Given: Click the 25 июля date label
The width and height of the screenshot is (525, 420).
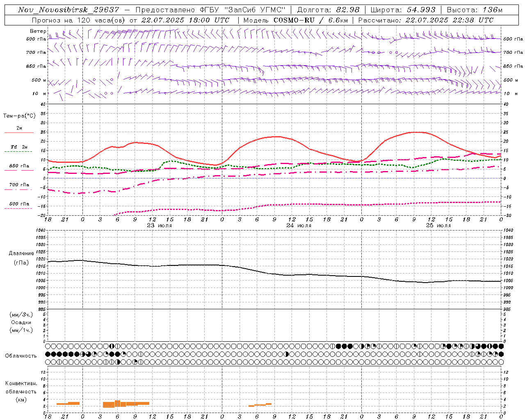Looking at the screenshot, I should [x=438, y=226].
